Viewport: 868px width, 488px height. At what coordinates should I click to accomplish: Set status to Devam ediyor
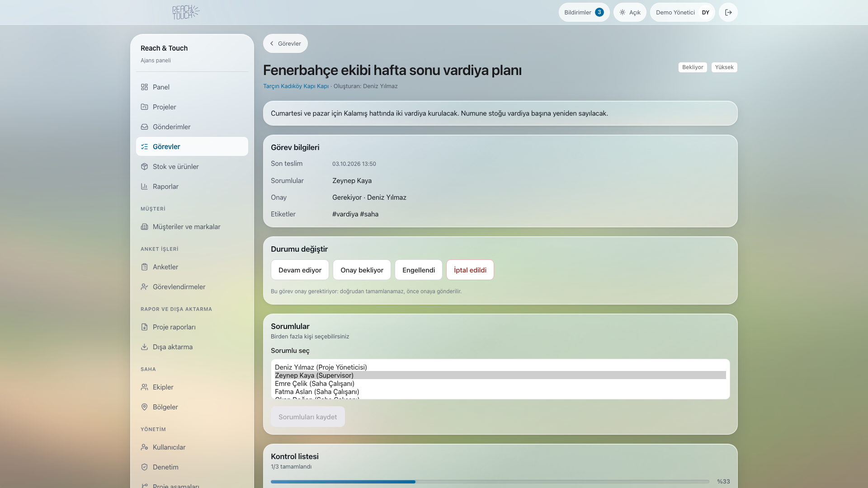coord(300,270)
